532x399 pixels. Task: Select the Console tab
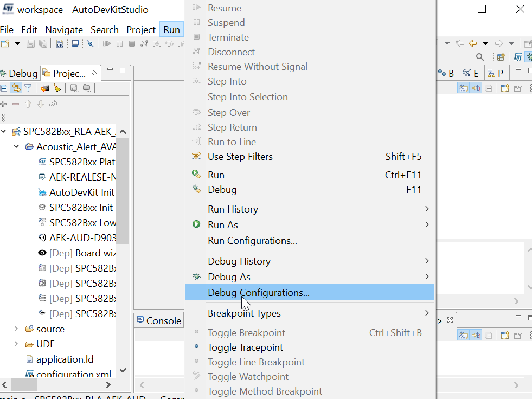tap(159, 320)
